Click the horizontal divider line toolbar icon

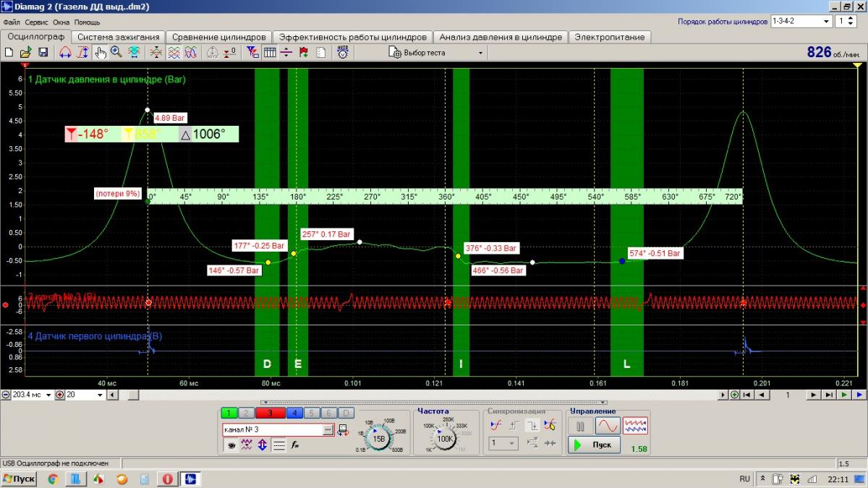point(286,52)
